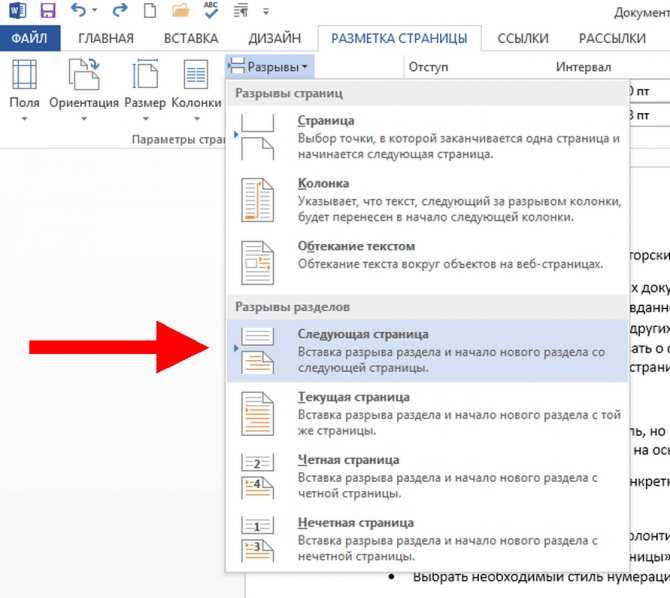Image resolution: width=670 pixels, height=598 pixels.
Task: Click the Разрывы разделов header text
Action: coord(292,307)
